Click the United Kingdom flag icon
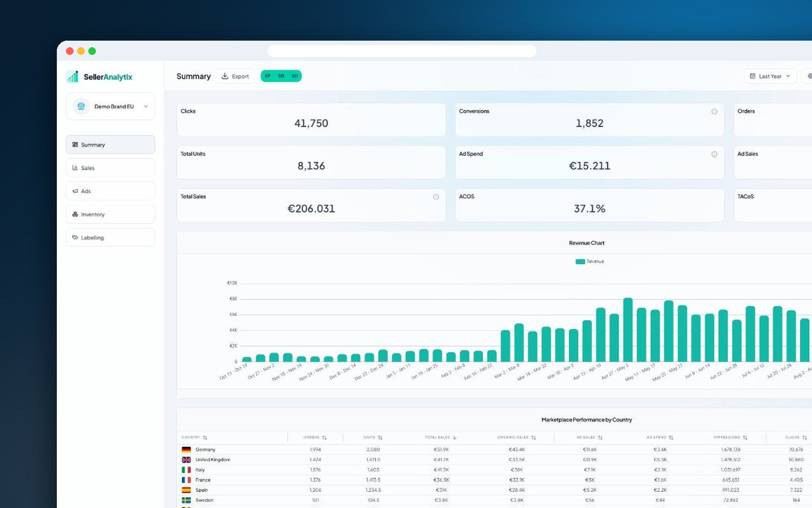The width and height of the screenshot is (812, 508). pos(186,460)
